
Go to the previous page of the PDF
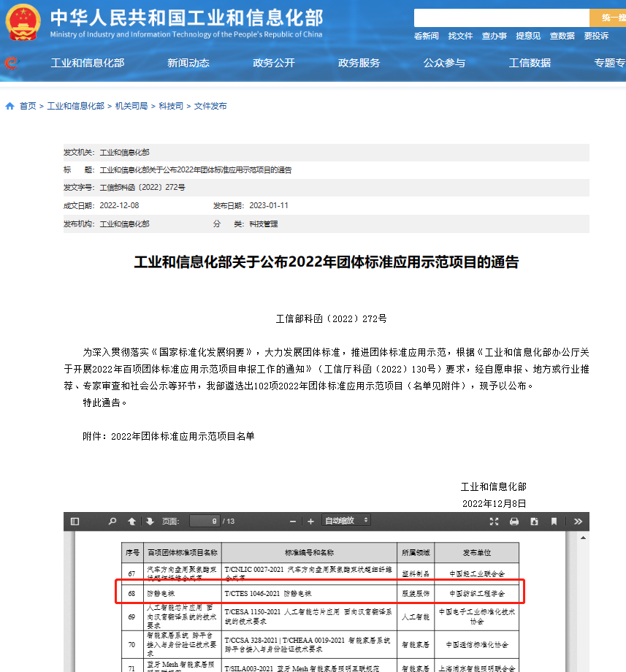(x=131, y=521)
